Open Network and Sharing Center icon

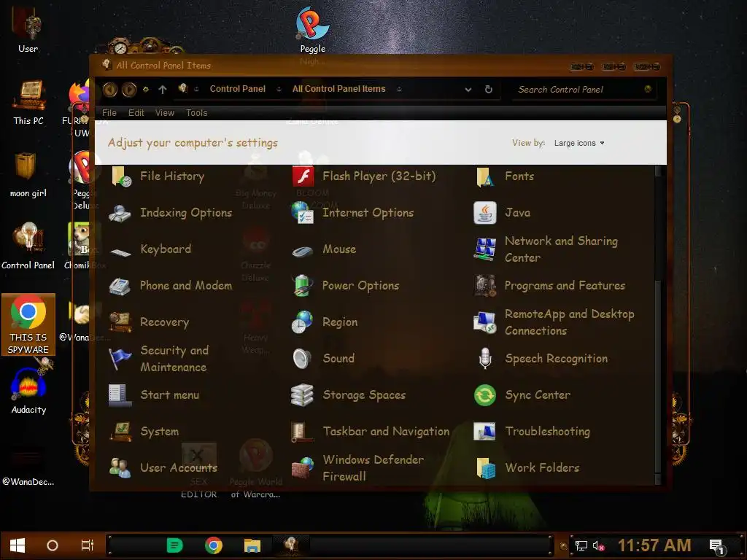coord(485,249)
